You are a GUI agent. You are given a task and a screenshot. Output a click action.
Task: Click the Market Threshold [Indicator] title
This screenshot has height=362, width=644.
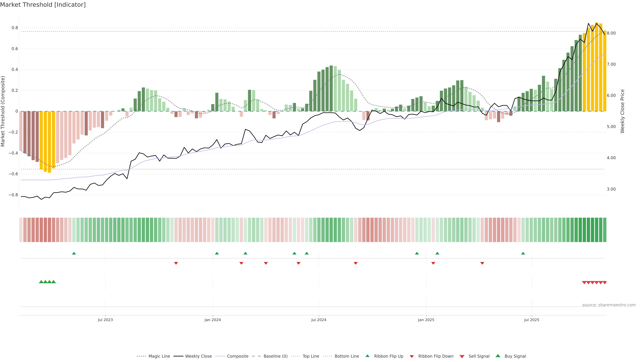[x=43, y=5]
